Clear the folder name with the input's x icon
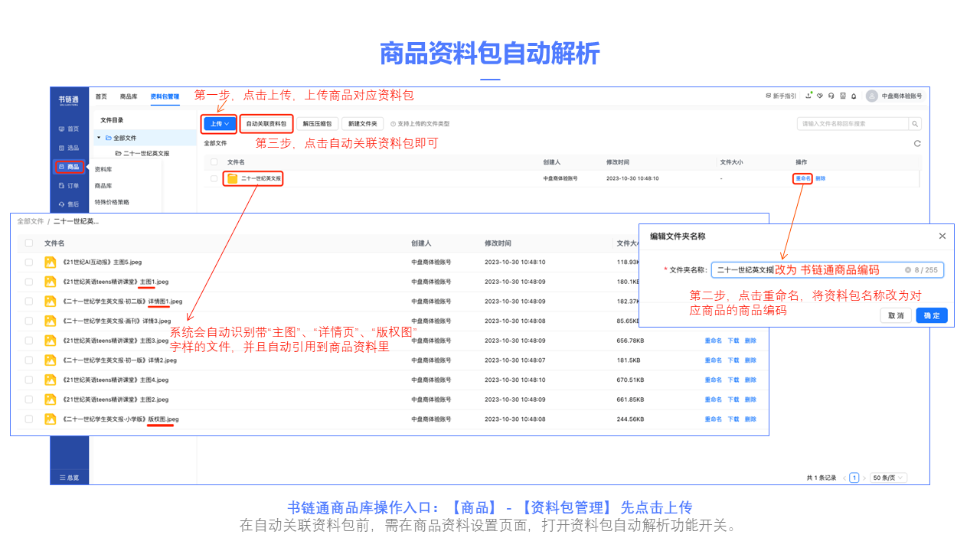 point(908,270)
